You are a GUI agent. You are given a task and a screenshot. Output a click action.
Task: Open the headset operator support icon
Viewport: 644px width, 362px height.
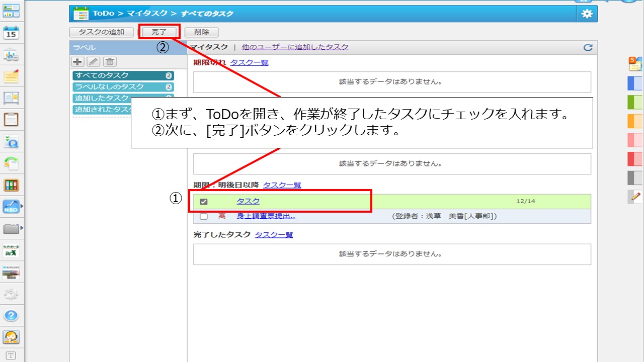point(11,337)
